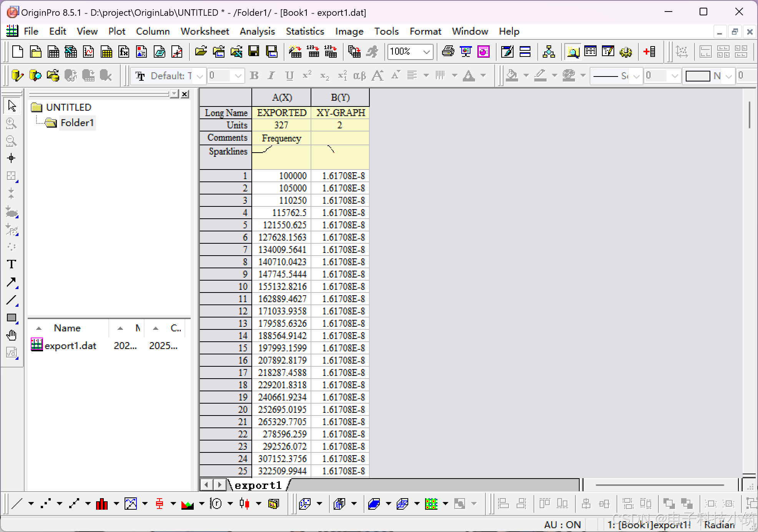Click the candlestick stock plot icon
758x532 pixels.
point(244,504)
